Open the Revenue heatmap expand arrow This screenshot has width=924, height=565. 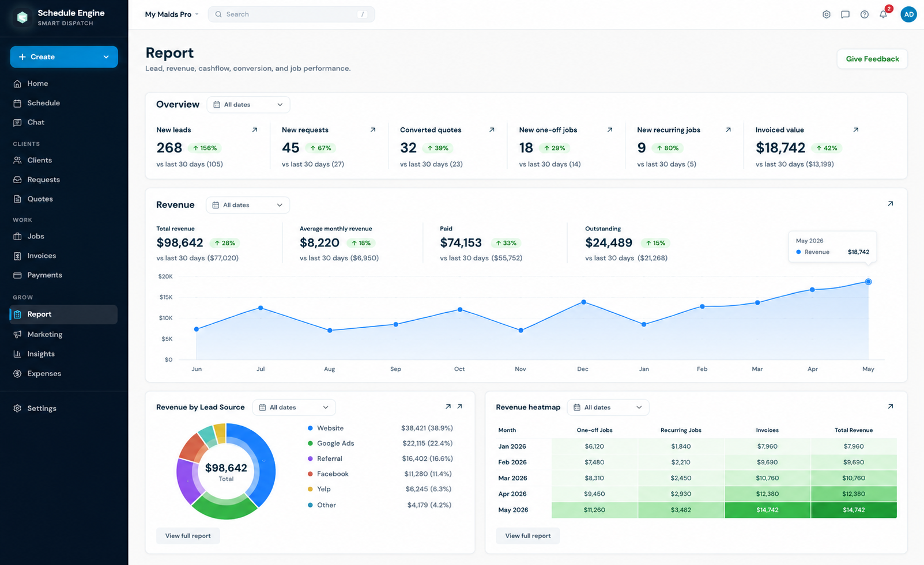tap(890, 406)
